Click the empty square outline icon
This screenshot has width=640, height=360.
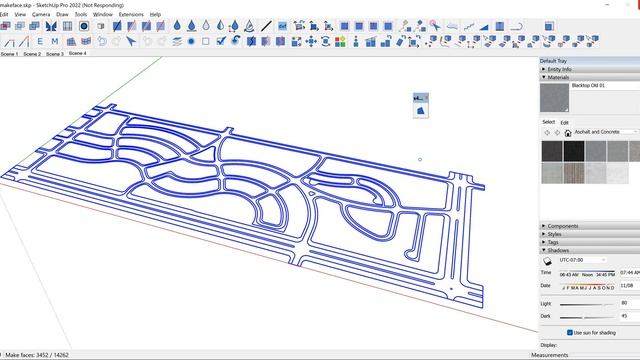[x=206, y=41]
